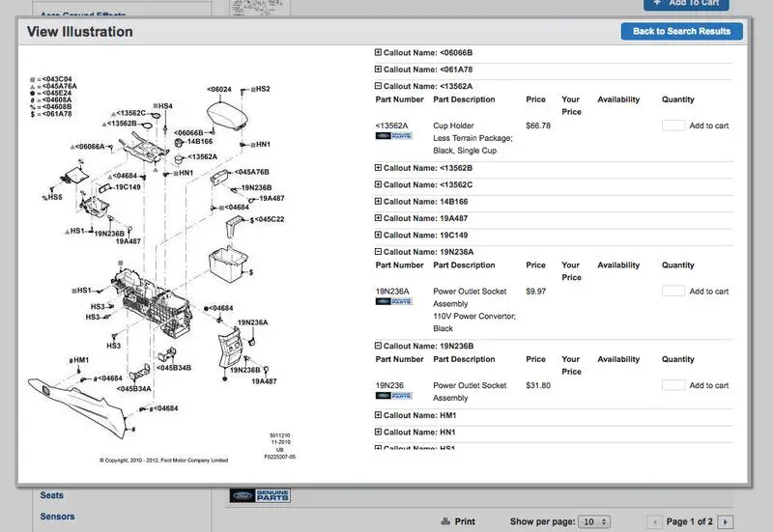Click Page 1 of 2 text
The image size is (773, 532).
tap(689, 521)
